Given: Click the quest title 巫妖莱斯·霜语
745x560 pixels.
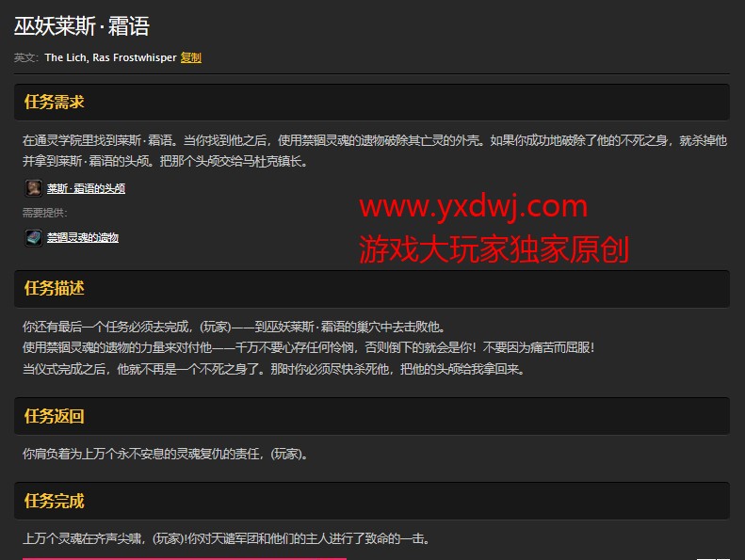Looking at the screenshot, I should (82, 26).
